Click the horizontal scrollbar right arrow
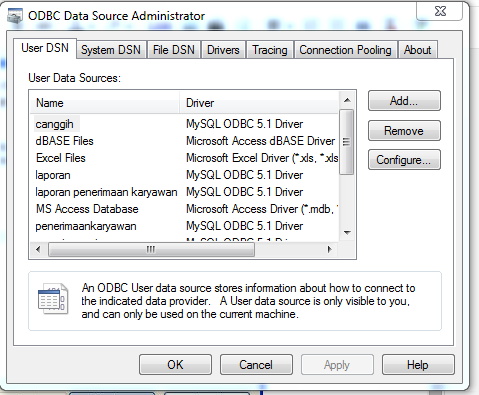 [x=329, y=249]
